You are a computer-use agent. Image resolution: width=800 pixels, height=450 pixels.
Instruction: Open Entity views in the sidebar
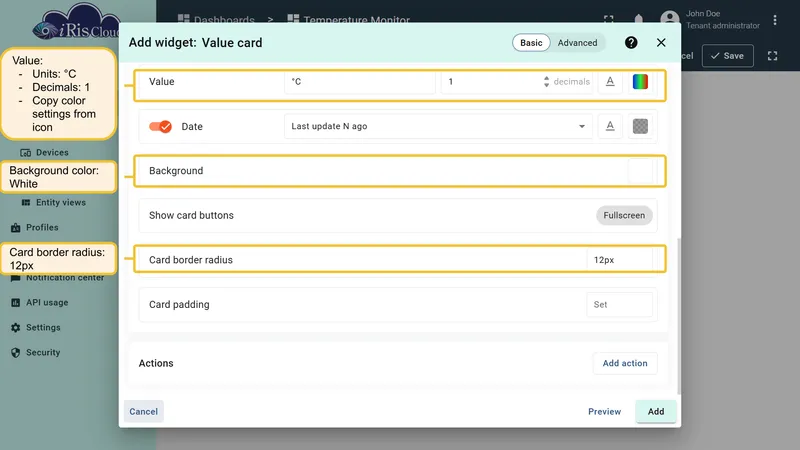[60, 203]
